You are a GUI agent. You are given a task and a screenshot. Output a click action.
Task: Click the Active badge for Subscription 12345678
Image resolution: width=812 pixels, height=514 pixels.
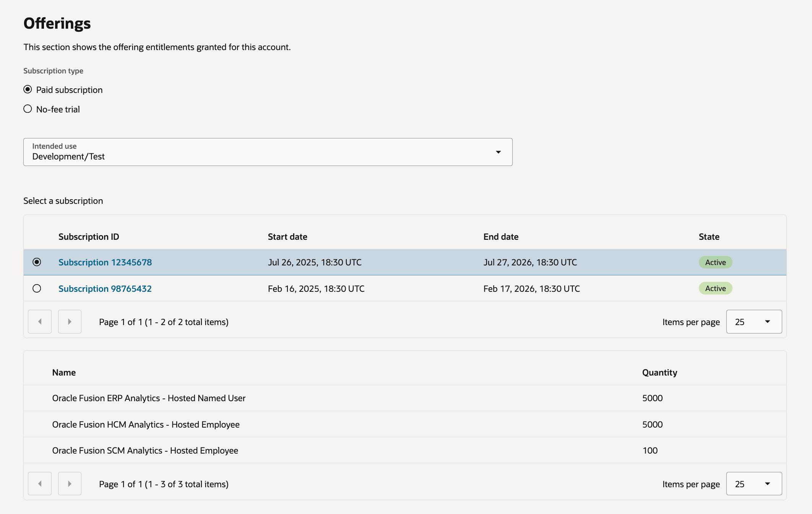(715, 262)
